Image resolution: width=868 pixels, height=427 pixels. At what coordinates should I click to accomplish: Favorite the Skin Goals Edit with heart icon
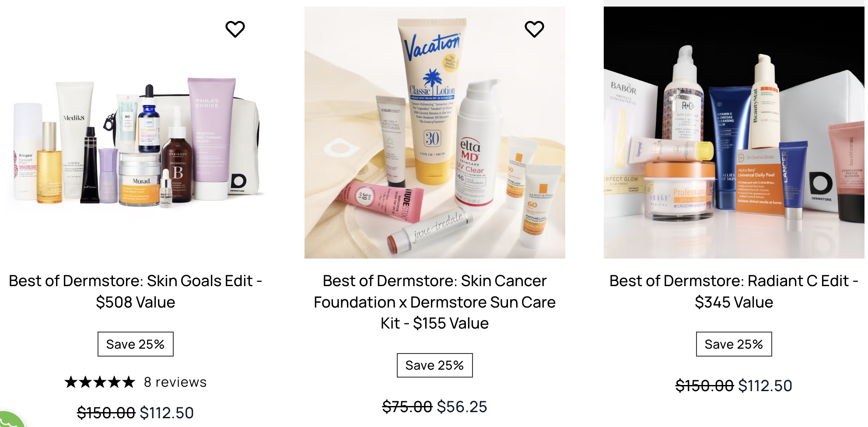235,29
